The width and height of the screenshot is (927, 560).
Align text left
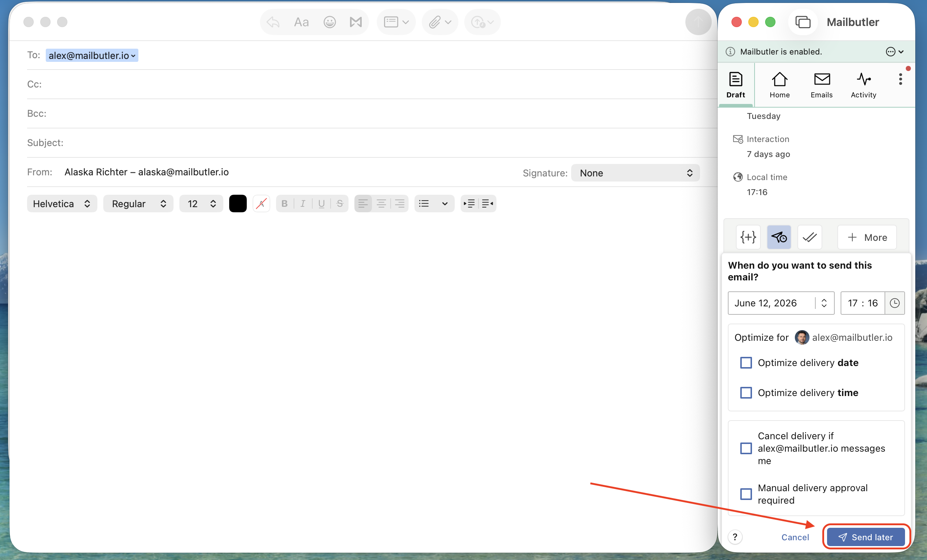pyautogui.click(x=363, y=204)
